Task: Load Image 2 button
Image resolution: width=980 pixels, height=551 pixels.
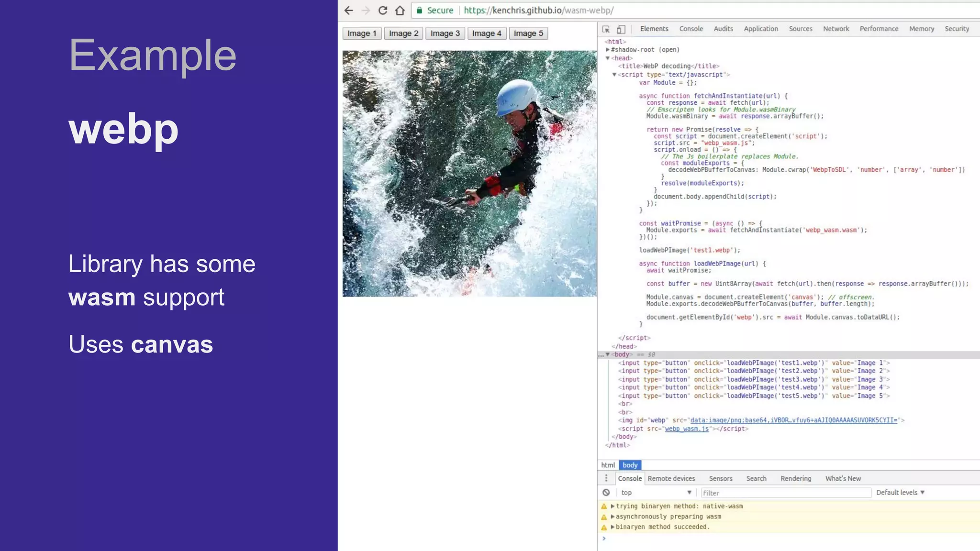Action: [403, 33]
